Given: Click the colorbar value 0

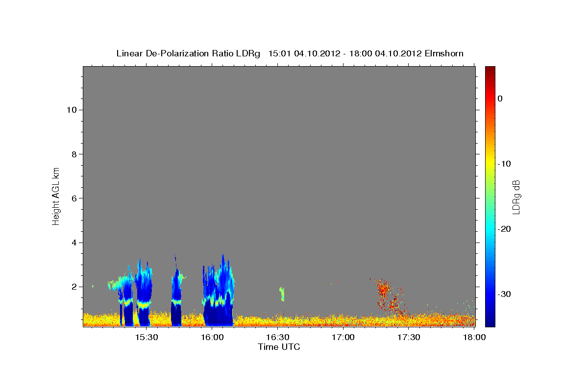Looking at the screenshot, I should click(x=500, y=98).
